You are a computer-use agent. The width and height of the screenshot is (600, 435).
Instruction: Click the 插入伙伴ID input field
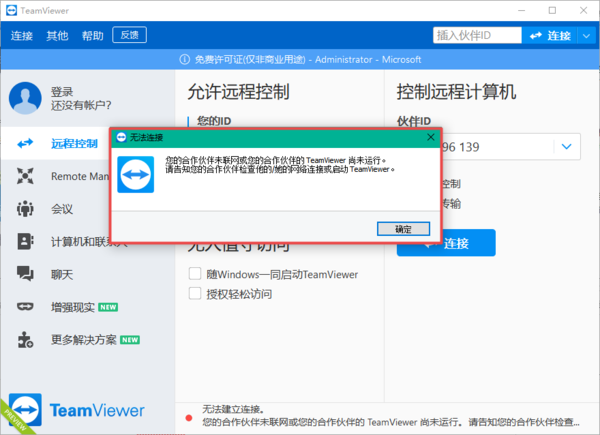click(475, 35)
